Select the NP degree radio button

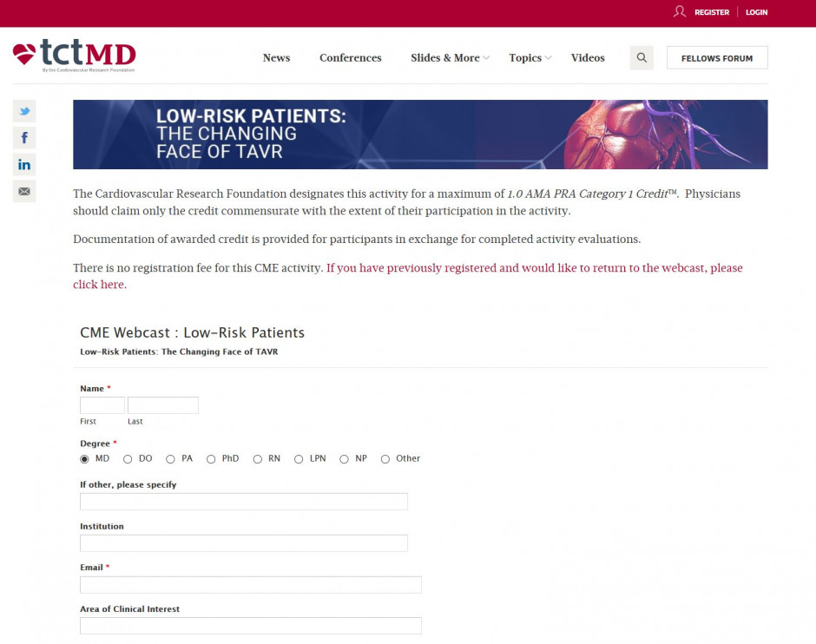tap(344, 459)
